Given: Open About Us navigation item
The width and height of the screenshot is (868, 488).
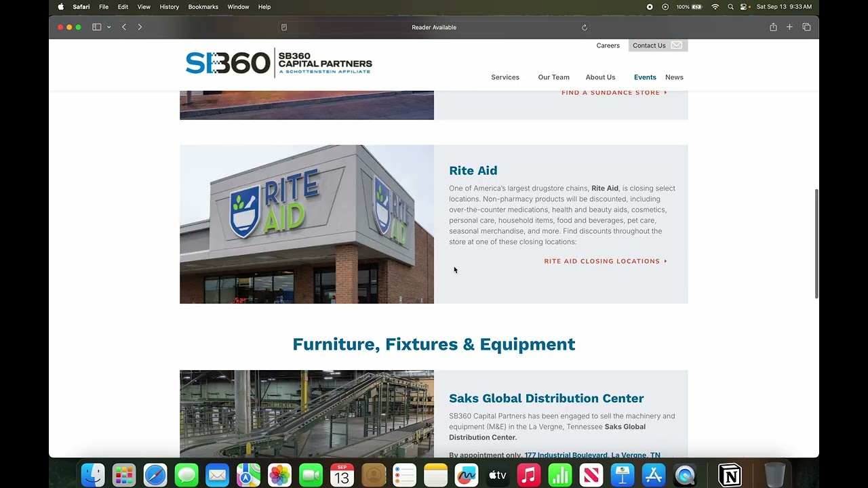Looking at the screenshot, I should (600, 77).
